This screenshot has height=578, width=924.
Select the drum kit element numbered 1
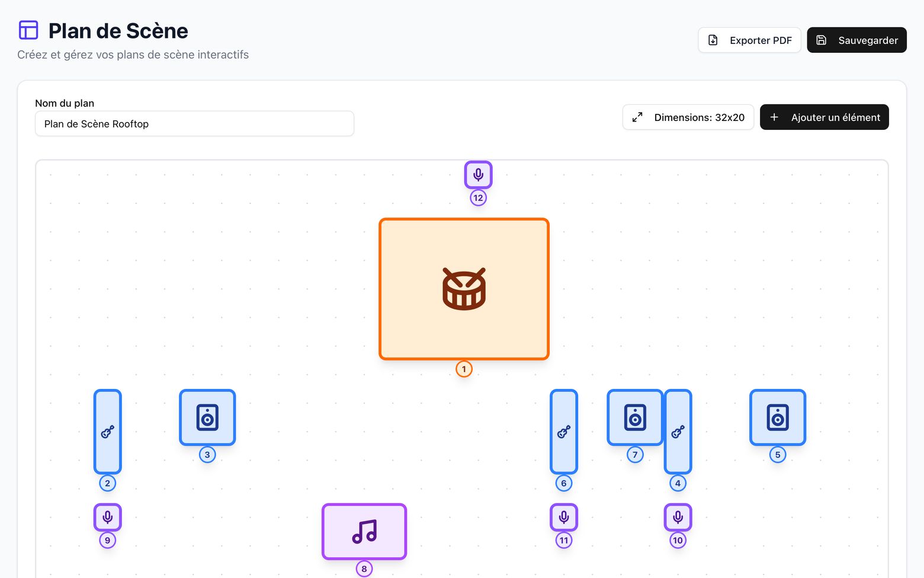click(x=464, y=289)
